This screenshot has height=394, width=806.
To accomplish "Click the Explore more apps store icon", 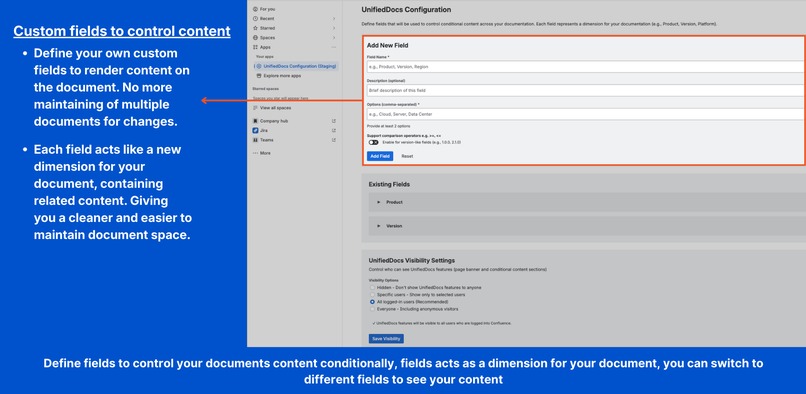I will (259, 76).
